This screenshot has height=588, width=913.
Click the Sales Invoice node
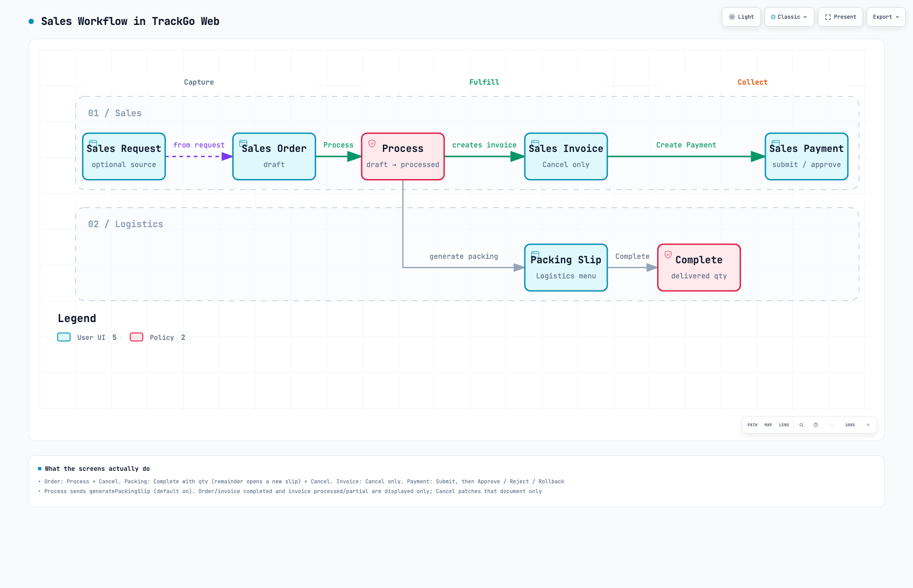coord(566,156)
